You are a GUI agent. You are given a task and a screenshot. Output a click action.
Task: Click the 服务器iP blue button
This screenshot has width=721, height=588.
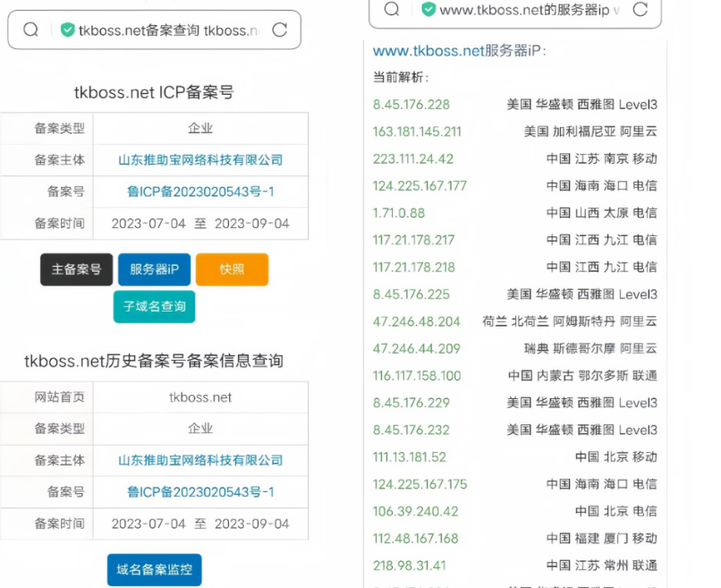(154, 269)
